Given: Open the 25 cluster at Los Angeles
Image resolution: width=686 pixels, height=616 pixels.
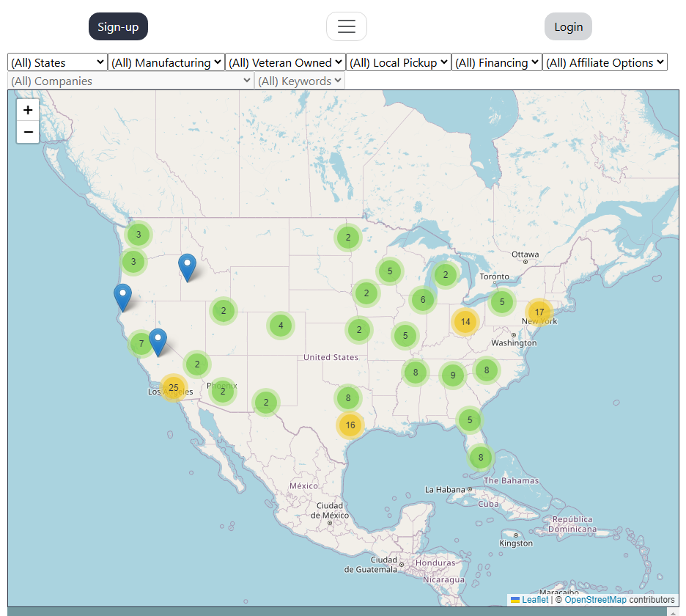Looking at the screenshot, I should click(x=174, y=387).
